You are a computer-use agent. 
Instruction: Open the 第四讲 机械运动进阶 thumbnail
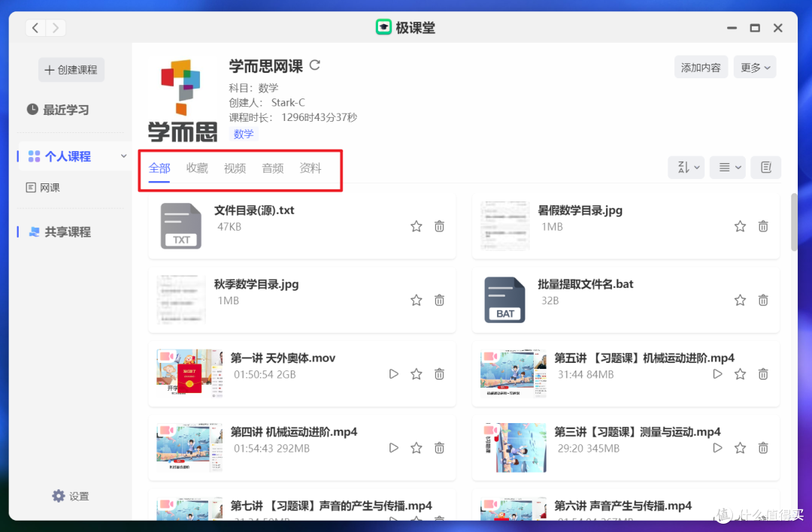coord(189,447)
